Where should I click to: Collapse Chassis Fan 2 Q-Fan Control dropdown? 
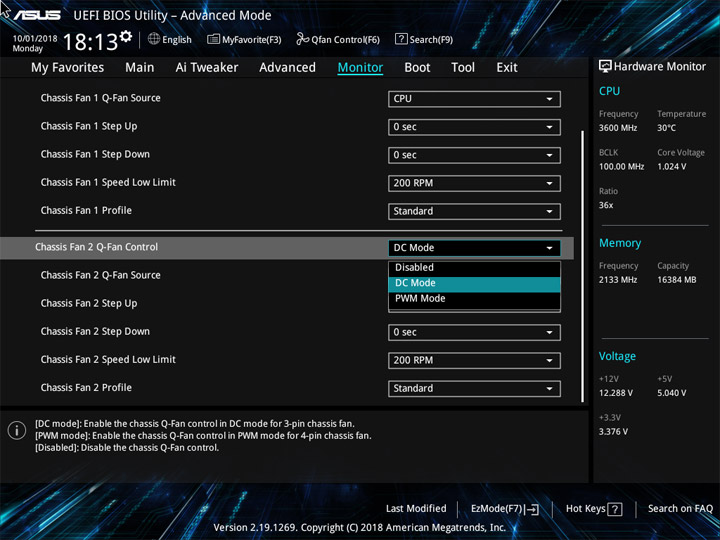click(x=474, y=248)
